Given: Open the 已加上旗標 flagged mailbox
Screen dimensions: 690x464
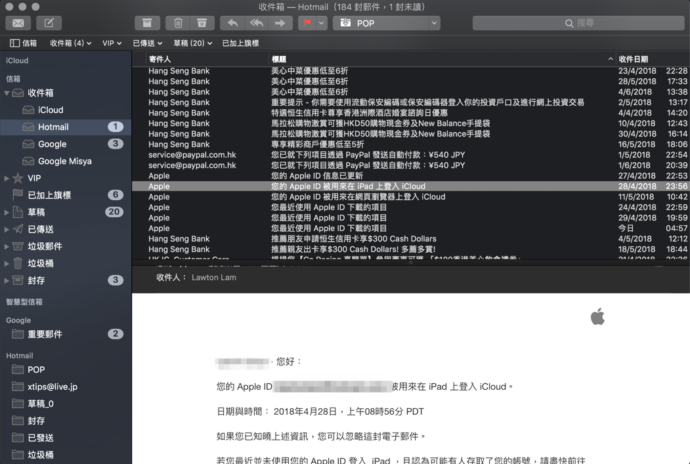Looking at the screenshot, I should tap(66, 195).
